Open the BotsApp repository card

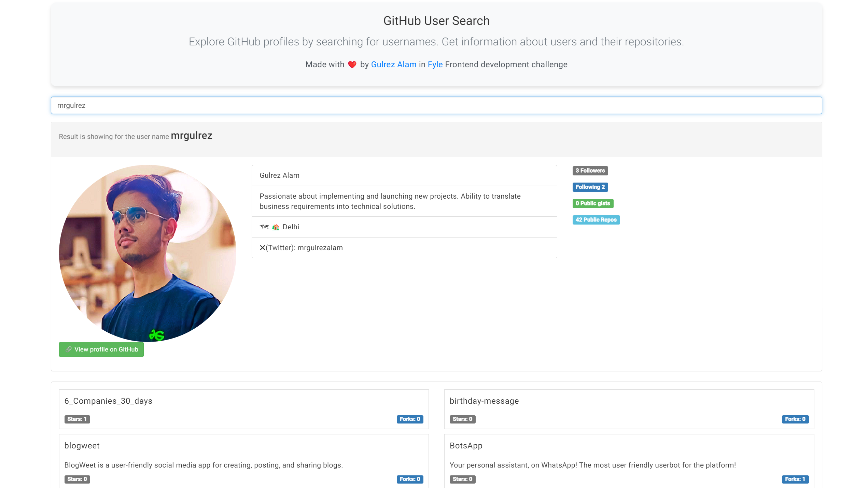tap(629, 461)
